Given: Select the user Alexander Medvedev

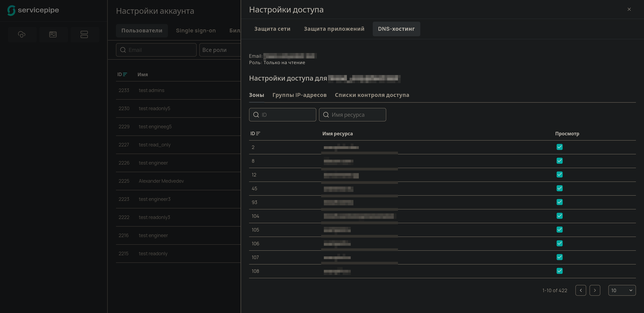Looking at the screenshot, I should coord(161,181).
